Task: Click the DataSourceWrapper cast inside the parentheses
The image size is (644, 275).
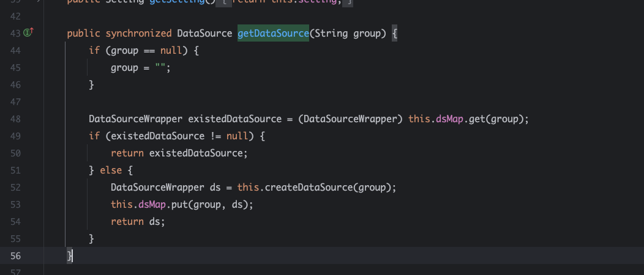Action: (352, 119)
